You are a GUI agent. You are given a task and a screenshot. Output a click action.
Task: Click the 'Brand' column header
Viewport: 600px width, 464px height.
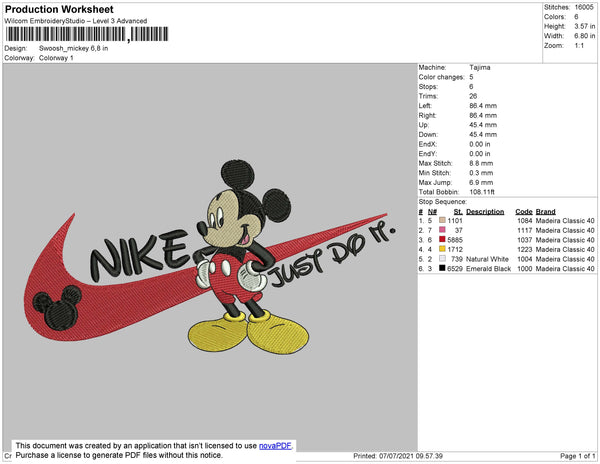(x=545, y=212)
